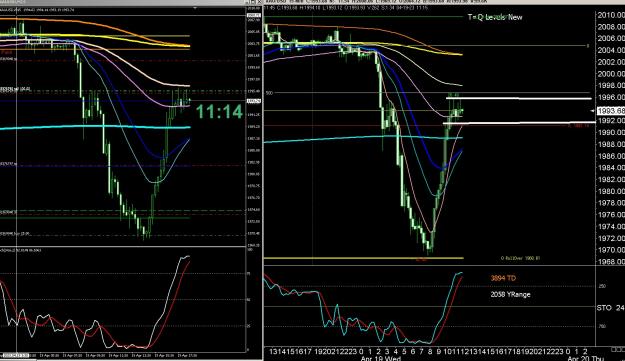Select the lower white horizontal level line
Screen dimensions: 625x361
(x=519, y=123)
